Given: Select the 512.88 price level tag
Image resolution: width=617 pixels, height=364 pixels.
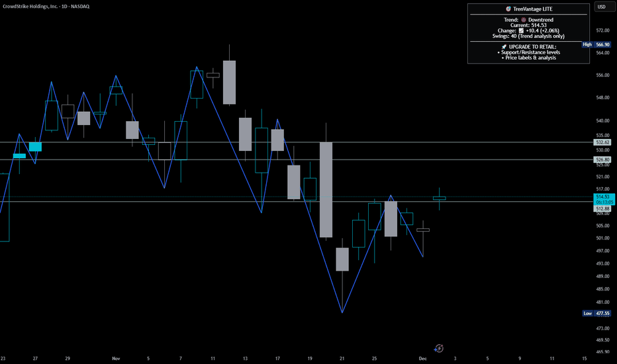Looking at the screenshot, I should [602, 209].
